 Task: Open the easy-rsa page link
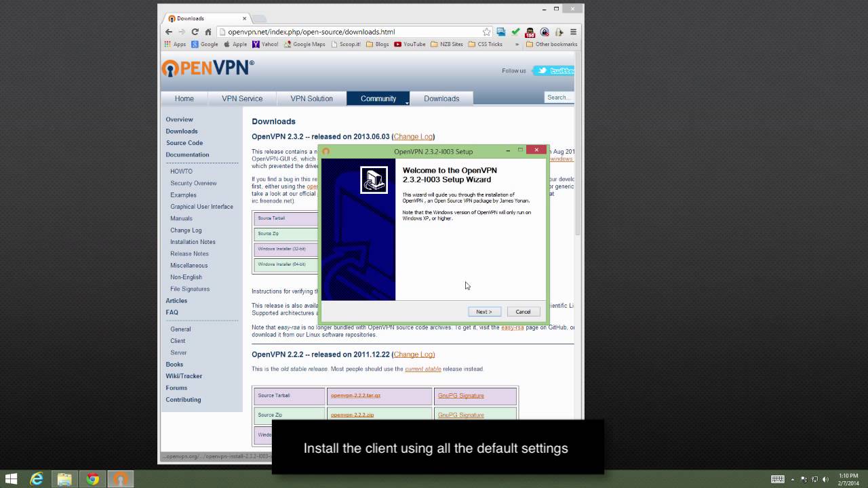pos(512,327)
